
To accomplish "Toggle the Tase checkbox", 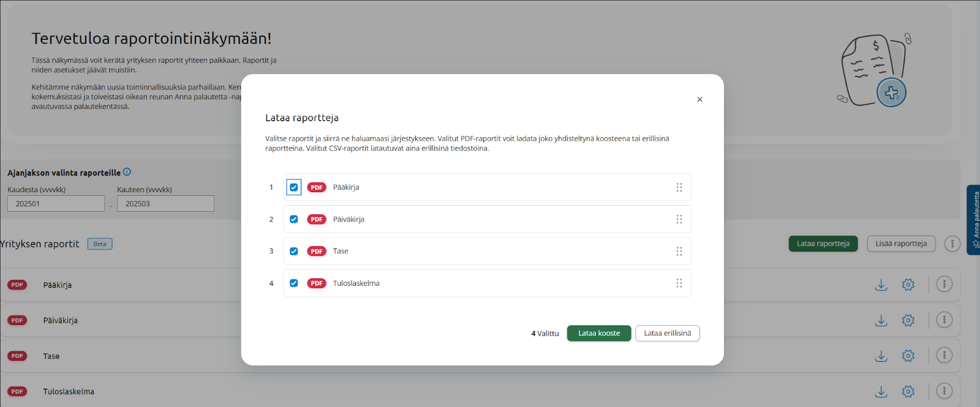I will [294, 251].
